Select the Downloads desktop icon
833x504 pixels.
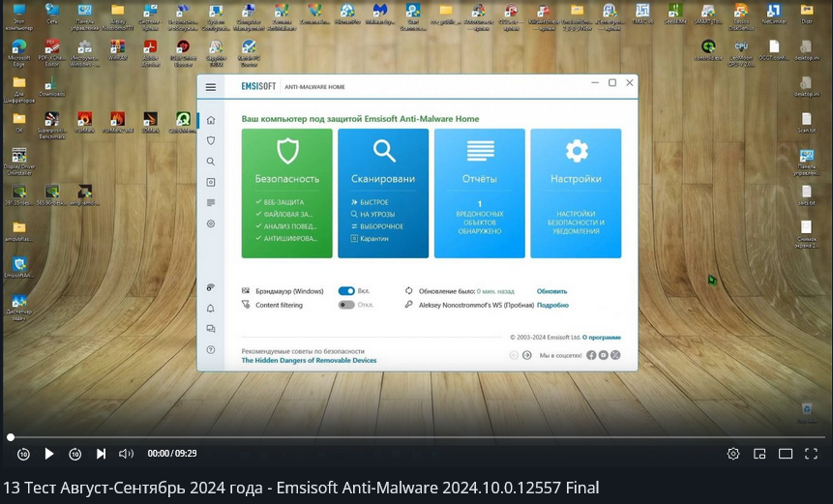(x=51, y=86)
